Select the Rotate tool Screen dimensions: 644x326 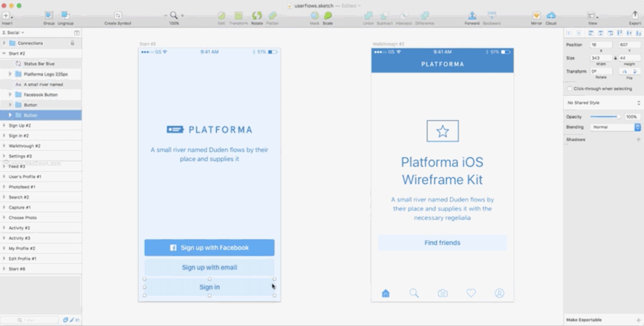[x=257, y=16]
